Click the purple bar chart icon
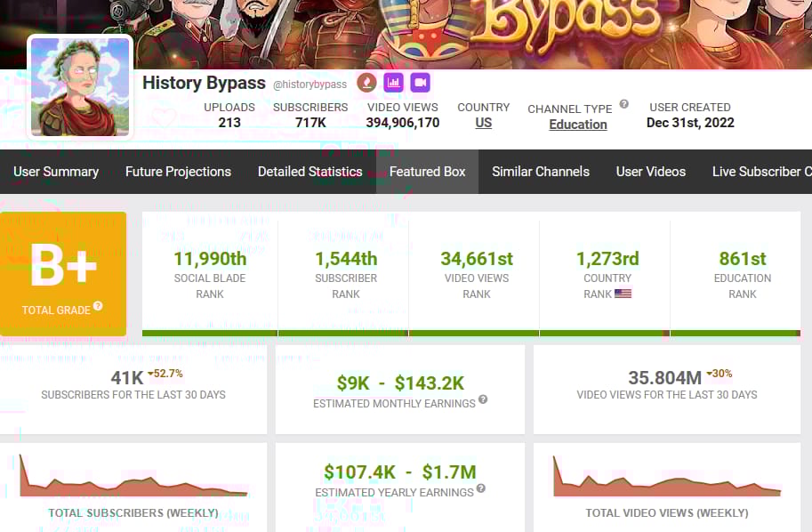Image resolution: width=812 pixels, height=532 pixels. [x=394, y=83]
